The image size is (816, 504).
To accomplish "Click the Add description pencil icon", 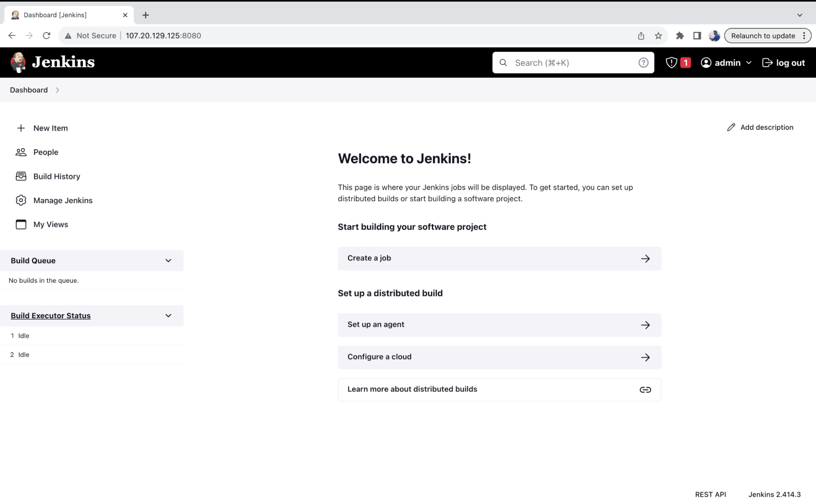I will [x=731, y=127].
